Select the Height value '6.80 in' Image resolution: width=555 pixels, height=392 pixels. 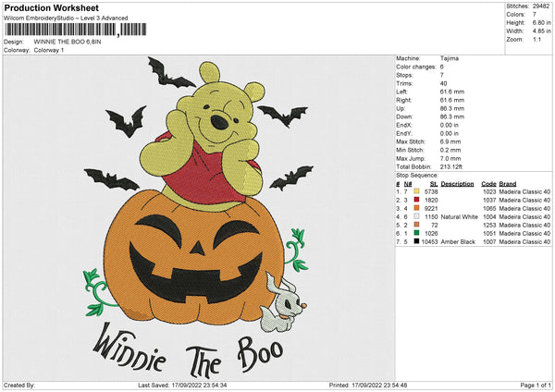pyautogui.click(x=541, y=22)
